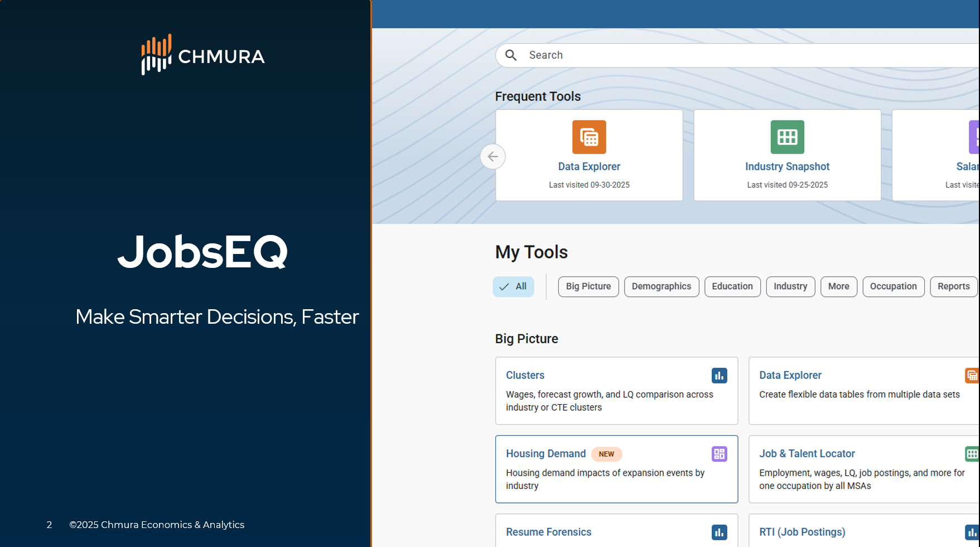980x547 pixels.
Task: Enable the Demographics filter chip
Action: (x=662, y=286)
